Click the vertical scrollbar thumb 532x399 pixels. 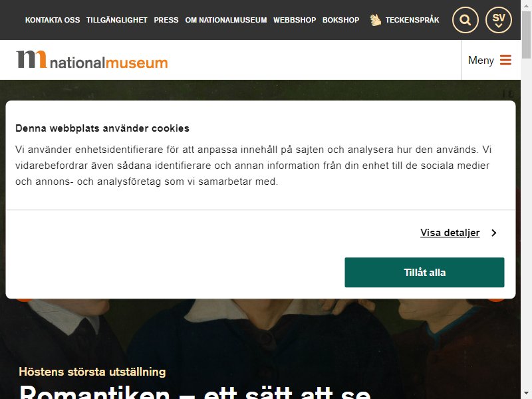526,35
